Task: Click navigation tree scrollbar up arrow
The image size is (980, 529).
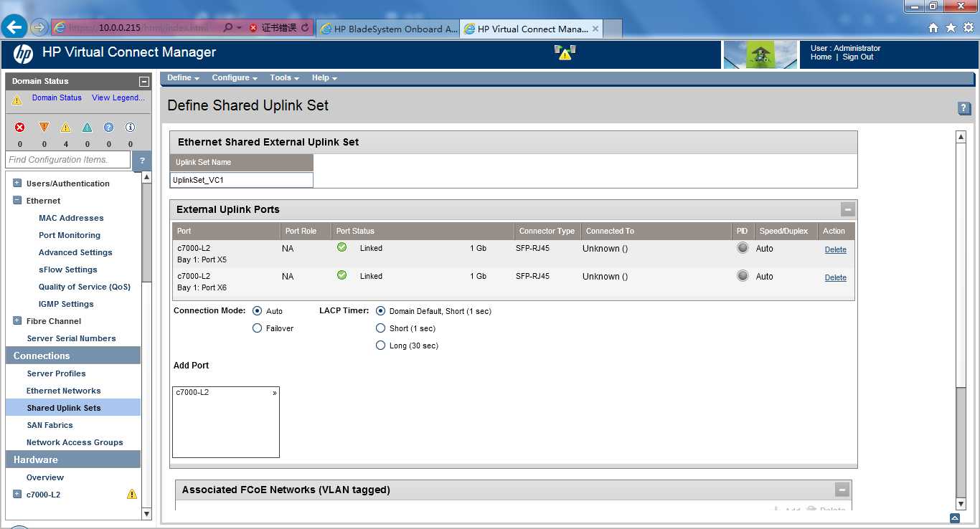Action: 147,177
